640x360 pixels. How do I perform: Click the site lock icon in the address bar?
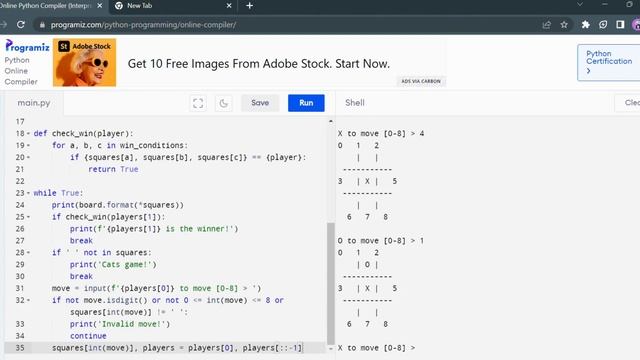[x=42, y=25]
